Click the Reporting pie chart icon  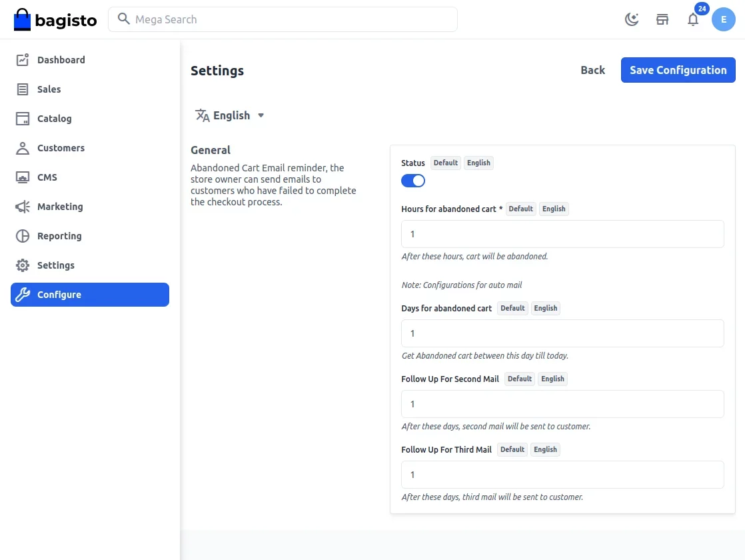[23, 236]
